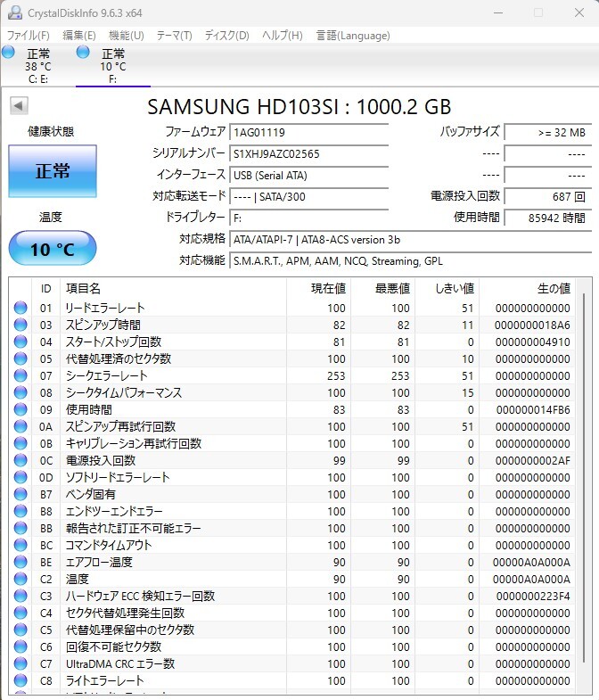599x700 pixels.
Task: Click status icon for 01 リードエラーレート
Action: (x=21, y=308)
